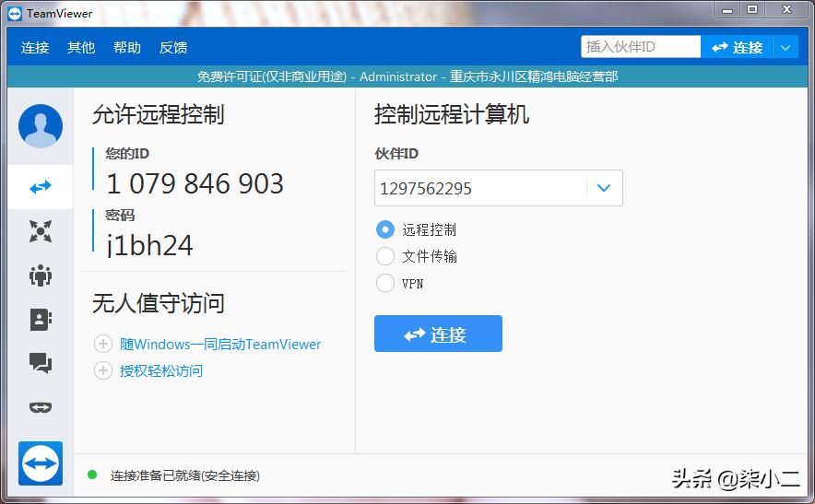This screenshot has width=815, height=504.
Task: Click the 插入伙伴ID input field
Action: pyautogui.click(x=641, y=47)
